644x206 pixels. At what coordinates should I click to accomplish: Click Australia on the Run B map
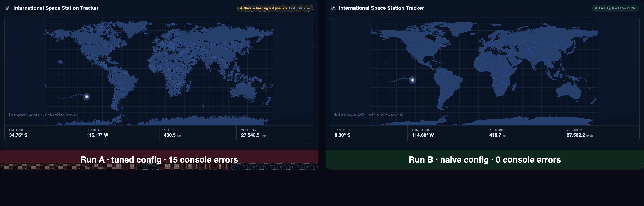click(x=569, y=91)
